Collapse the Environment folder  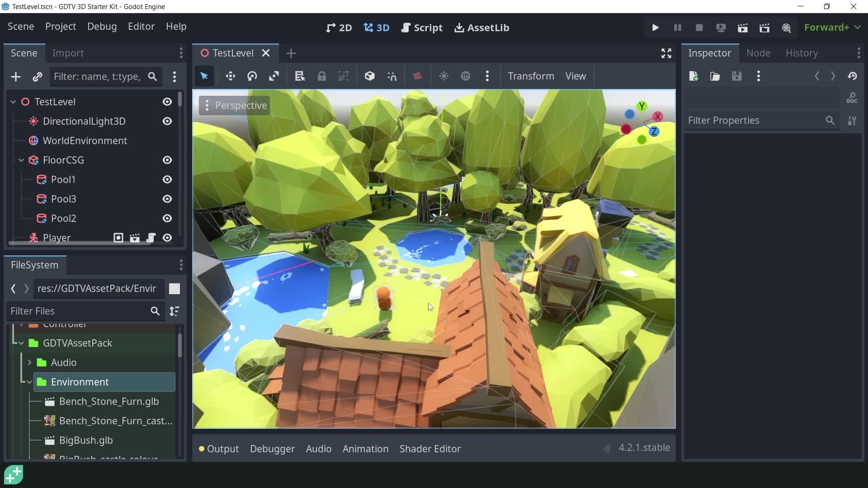pos(29,382)
